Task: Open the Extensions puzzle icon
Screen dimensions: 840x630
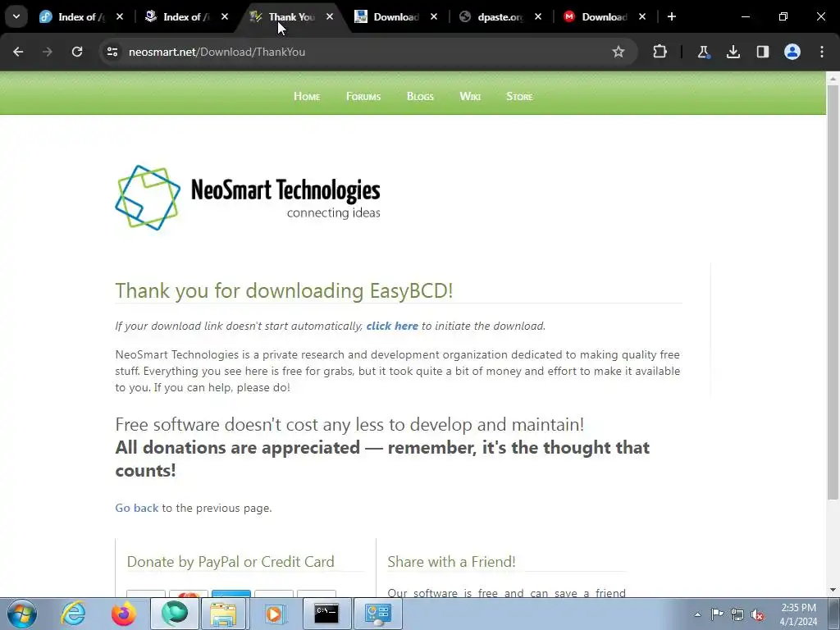Action: (x=660, y=52)
